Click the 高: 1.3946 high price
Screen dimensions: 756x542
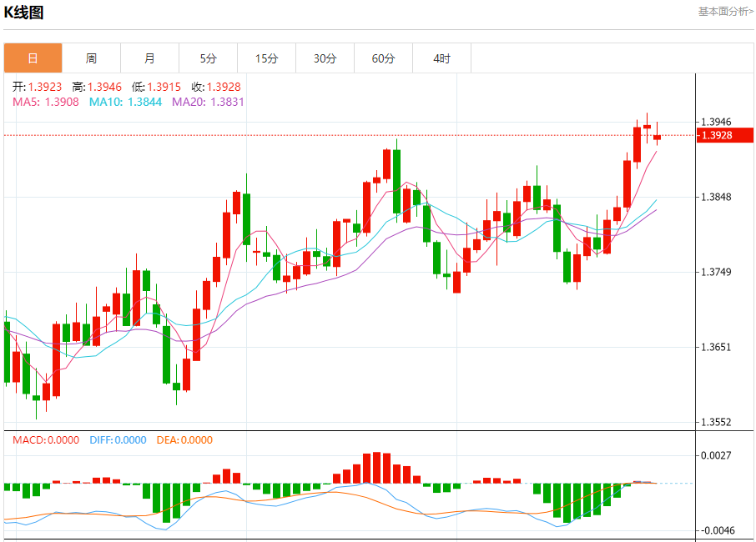pos(97,87)
